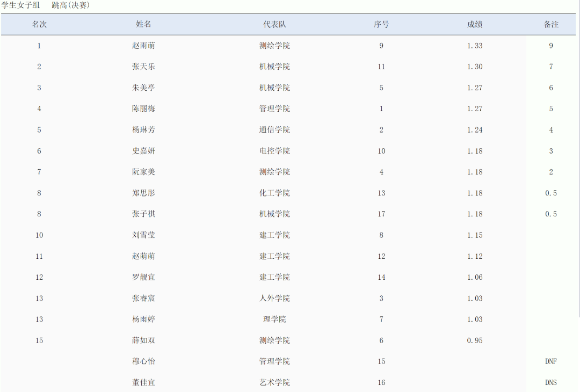The width and height of the screenshot is (580, 392).
Task: Select the name 朱美亭
Action: [x=143, y=88]
